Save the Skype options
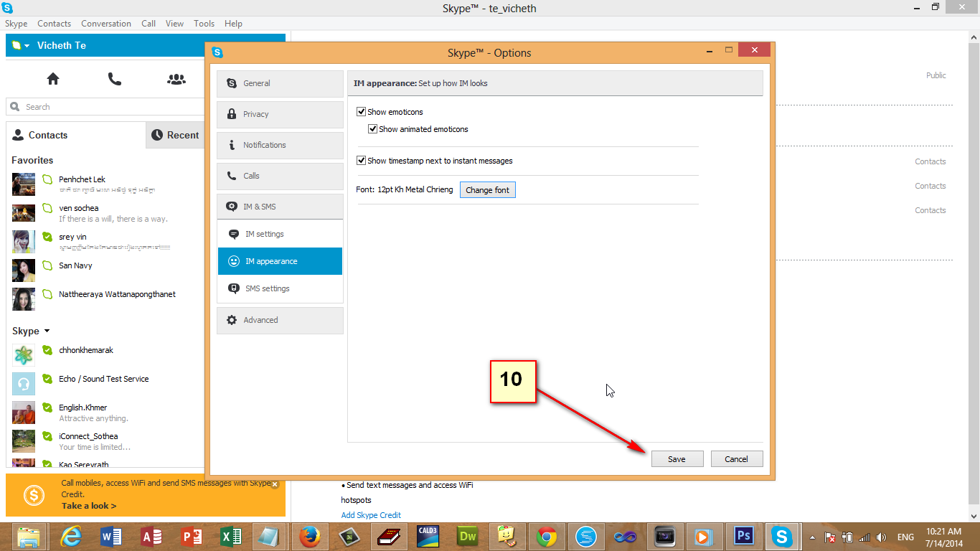The image size is (980, 551). [x=677, y=459]
